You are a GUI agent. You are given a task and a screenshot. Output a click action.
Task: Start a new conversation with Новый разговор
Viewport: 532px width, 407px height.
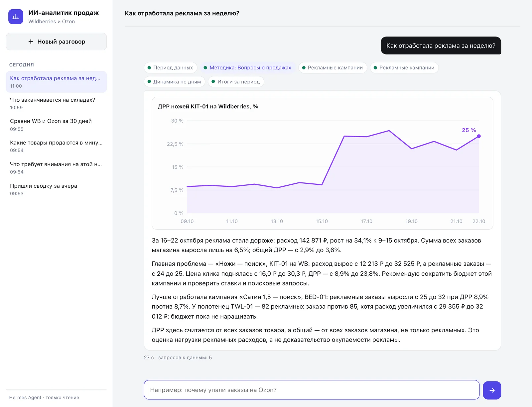coord(56,42)
